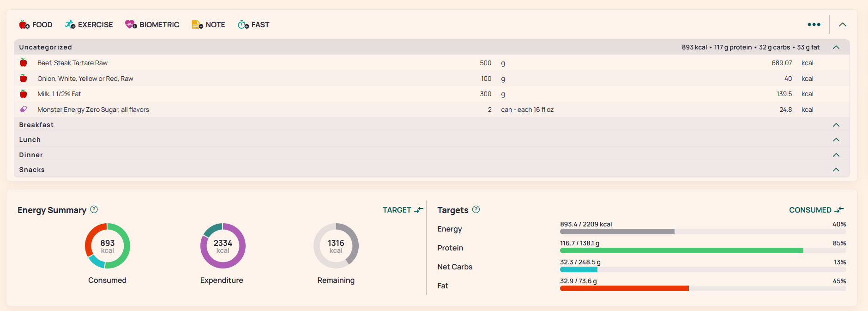Click the heart BIOMETRIC icon
The height and width of the screenshot is (311, 868).
pyautogui.click(x=131, y=24)
